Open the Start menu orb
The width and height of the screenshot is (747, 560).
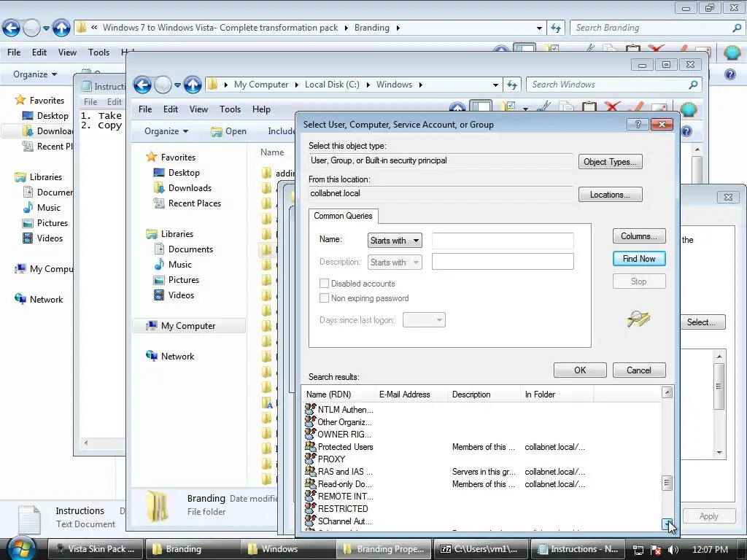21,548
